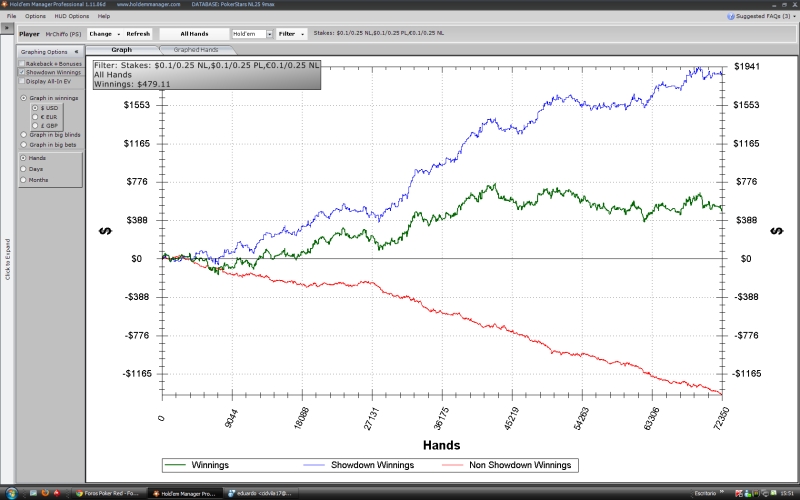Open the Suggested FAQs help icon
Viewport: 800px width, 500px height.
[731, 16]
